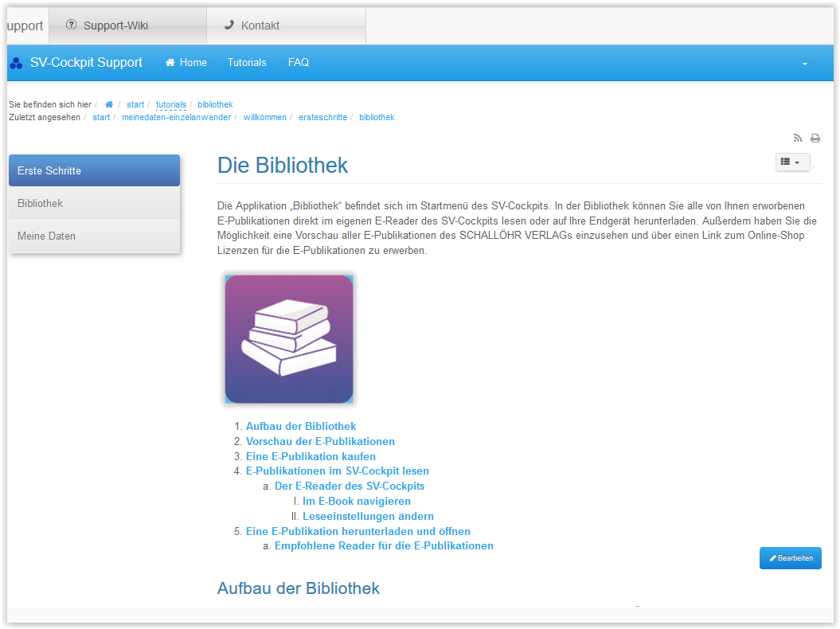Viewport: 840px width, 629px height.
Task: Open FAQ in the navigation bar
Action: click(x=299, y=62)
